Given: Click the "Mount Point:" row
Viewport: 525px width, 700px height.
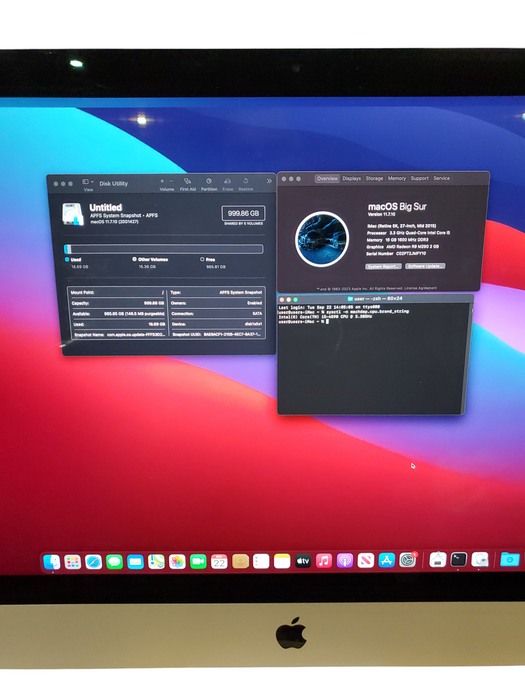Looking at the screenshot, I should pyautogui.click(x=117, y=292).
